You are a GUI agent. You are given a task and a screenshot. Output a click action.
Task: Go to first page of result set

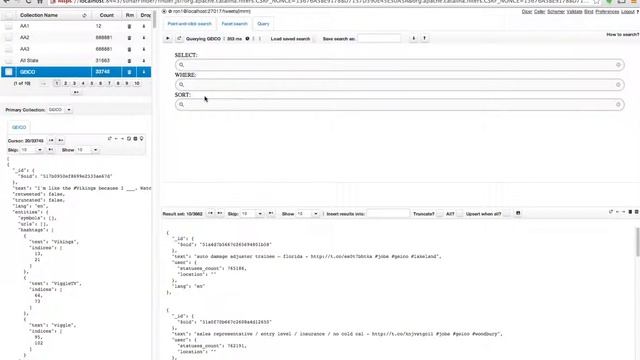point(210,213)
